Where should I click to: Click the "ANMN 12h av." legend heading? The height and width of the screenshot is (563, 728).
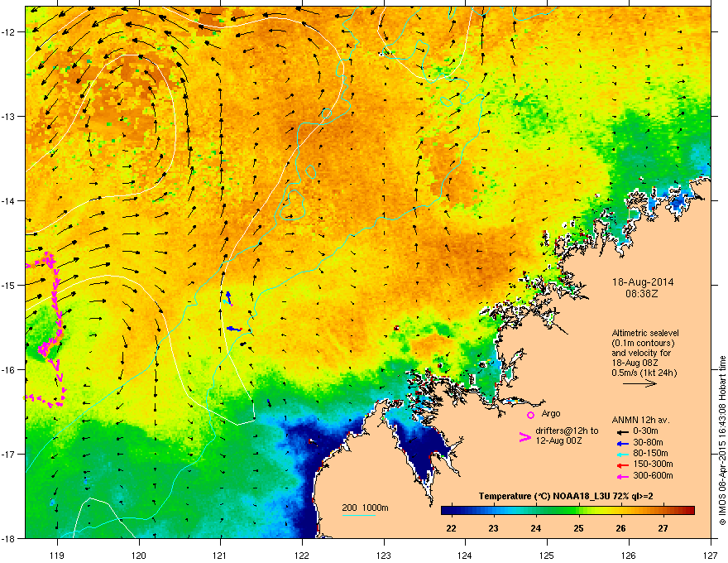[640, 421]
